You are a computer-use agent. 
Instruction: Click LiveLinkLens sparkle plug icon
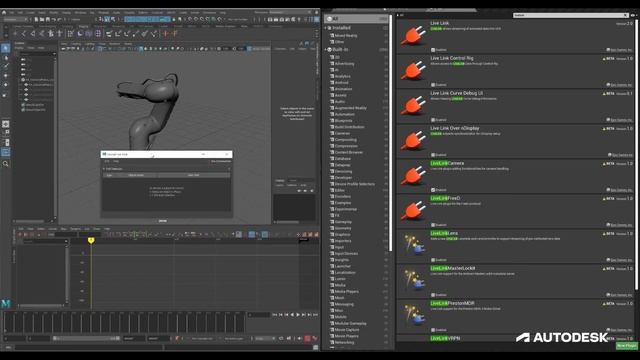413,245
